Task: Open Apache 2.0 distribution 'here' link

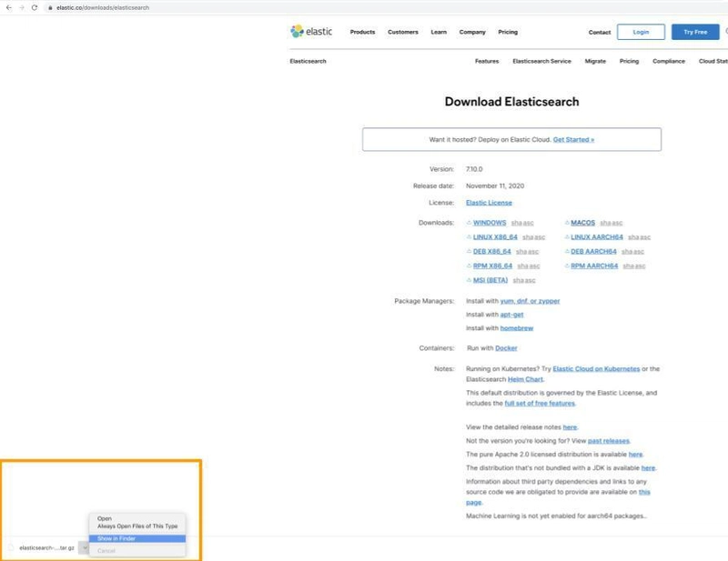Action: [635, 455]
